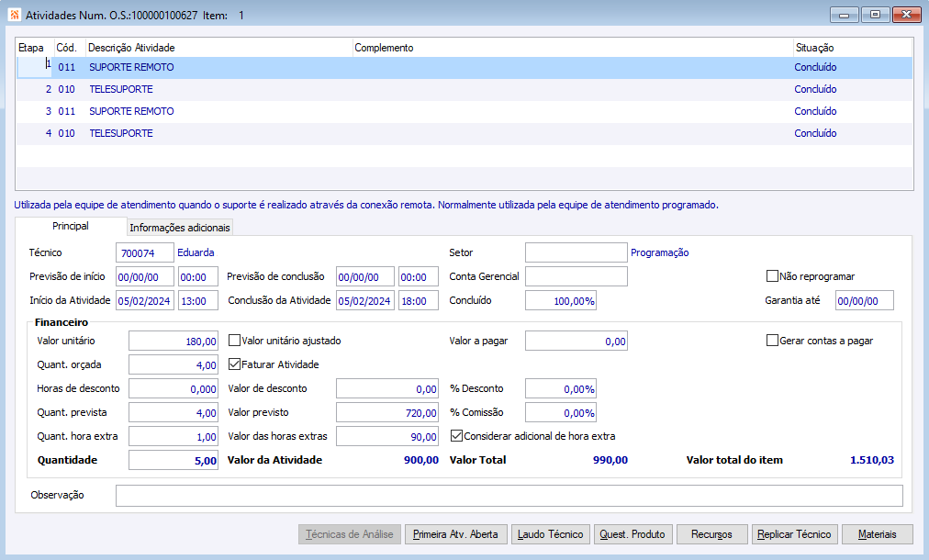Select row 3 SUPORTE REMOTO activity

131,112
